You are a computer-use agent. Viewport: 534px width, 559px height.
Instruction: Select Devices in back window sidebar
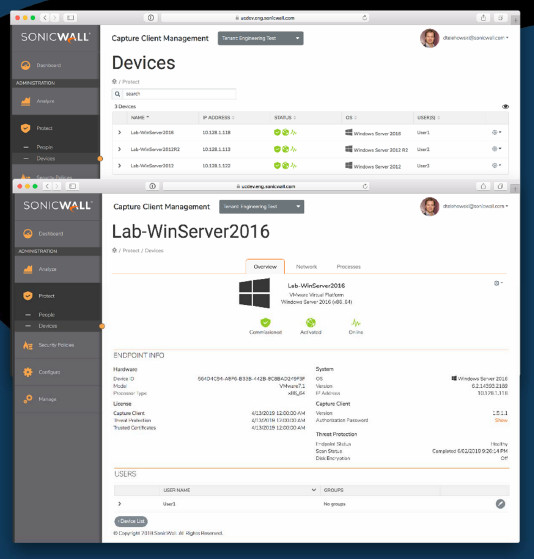(x=46, y=158)
